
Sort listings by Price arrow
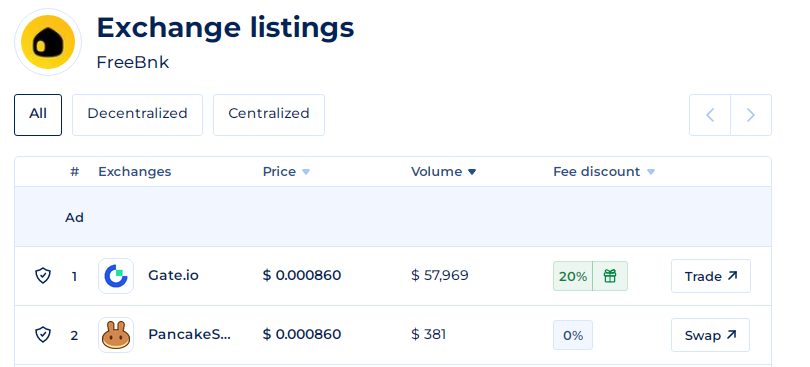coord(306,172)
